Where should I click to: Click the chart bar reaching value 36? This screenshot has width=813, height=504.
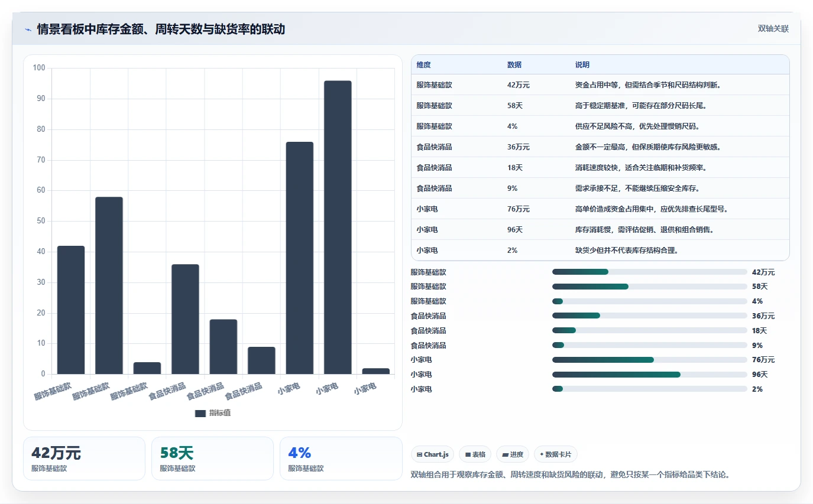pos(185,319)
